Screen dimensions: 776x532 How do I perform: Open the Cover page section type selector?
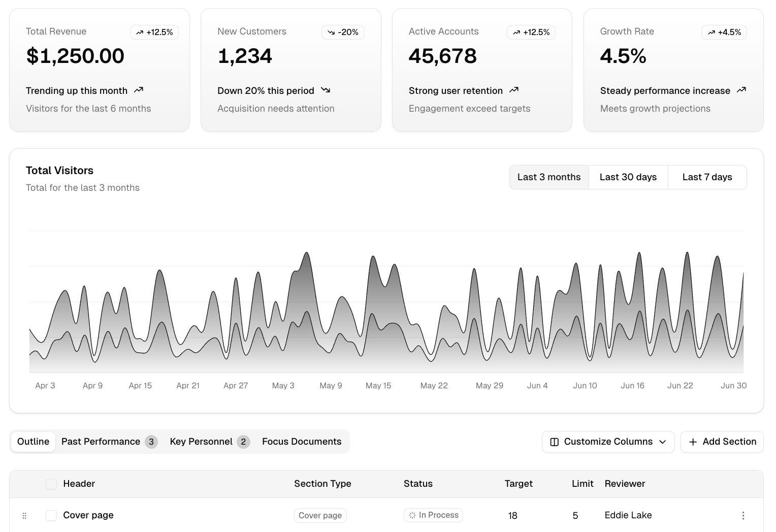coord(320,515)
